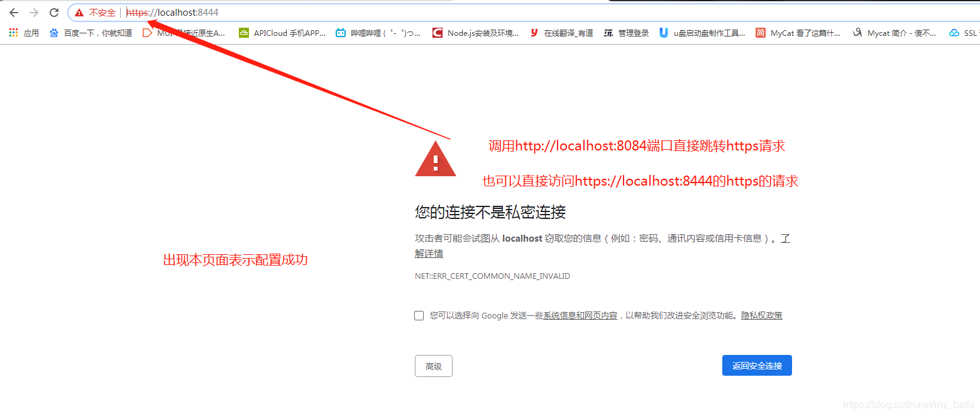This screenshot has height=416, width=980.
Task: Open the u盘启动盘制作工具 bookmark
Action: coord(702,33)
